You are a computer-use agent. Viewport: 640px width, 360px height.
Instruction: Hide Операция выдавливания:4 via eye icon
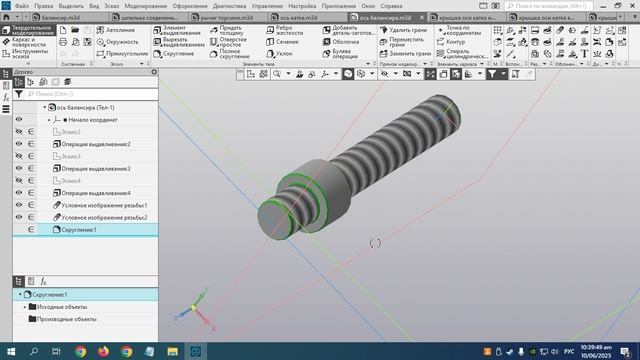click(19, 193)
